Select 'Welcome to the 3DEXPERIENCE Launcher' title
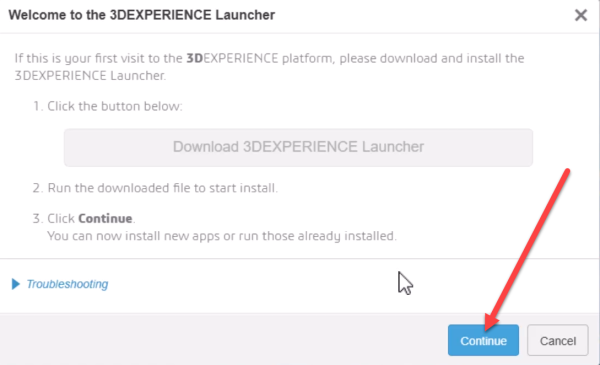 tap(142, 15)
